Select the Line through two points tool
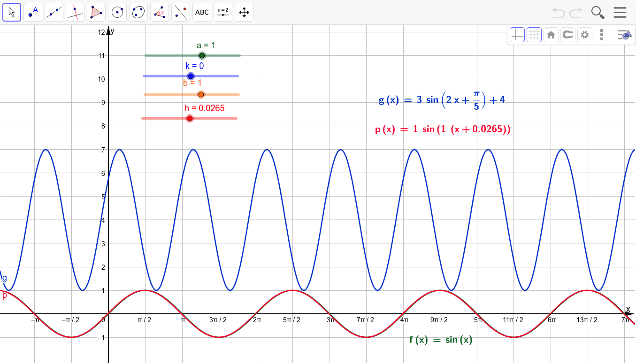This screenshot has height=364, width=636. click(54, 12)
